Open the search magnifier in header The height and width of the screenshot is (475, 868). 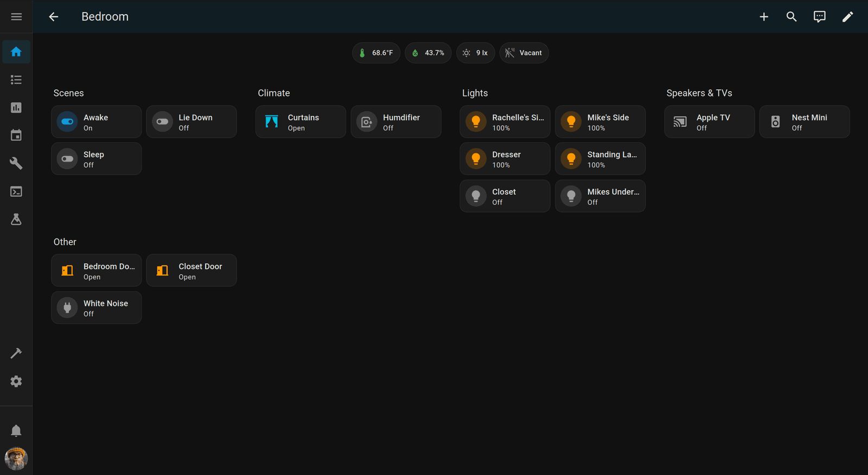[x=792, y=17]
